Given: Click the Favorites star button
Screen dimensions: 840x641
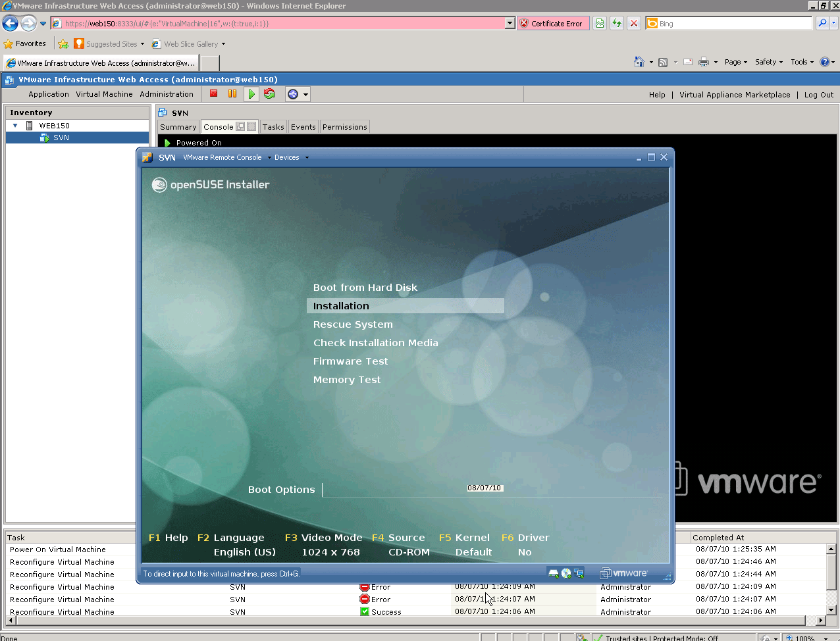Looking at the screenshot, I should [25, 43].
